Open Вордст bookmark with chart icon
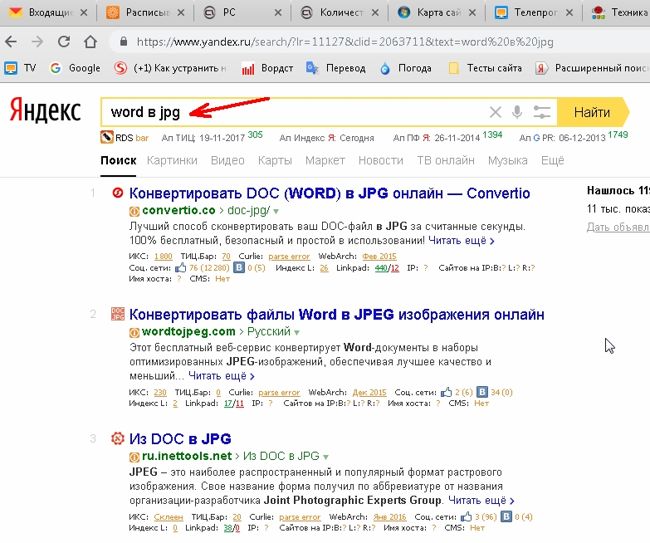The image size is (650, 543). (x=267, y=68)
